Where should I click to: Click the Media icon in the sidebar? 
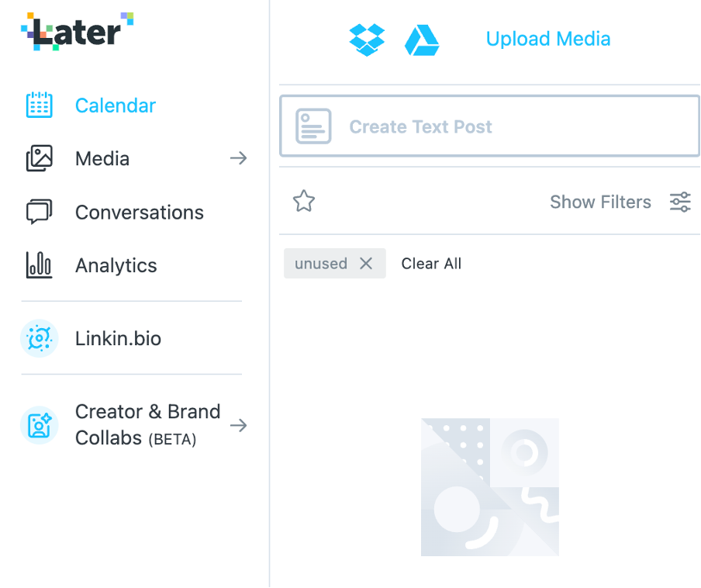40,158
